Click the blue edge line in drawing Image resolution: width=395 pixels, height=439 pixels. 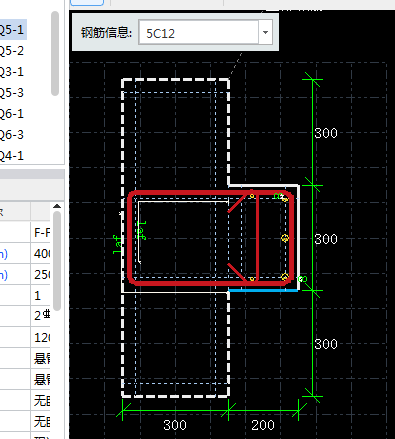[x=263, y=291]
